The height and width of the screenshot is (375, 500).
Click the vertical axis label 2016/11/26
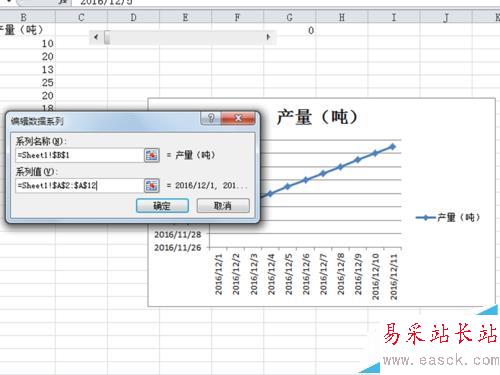pos(178,248)
